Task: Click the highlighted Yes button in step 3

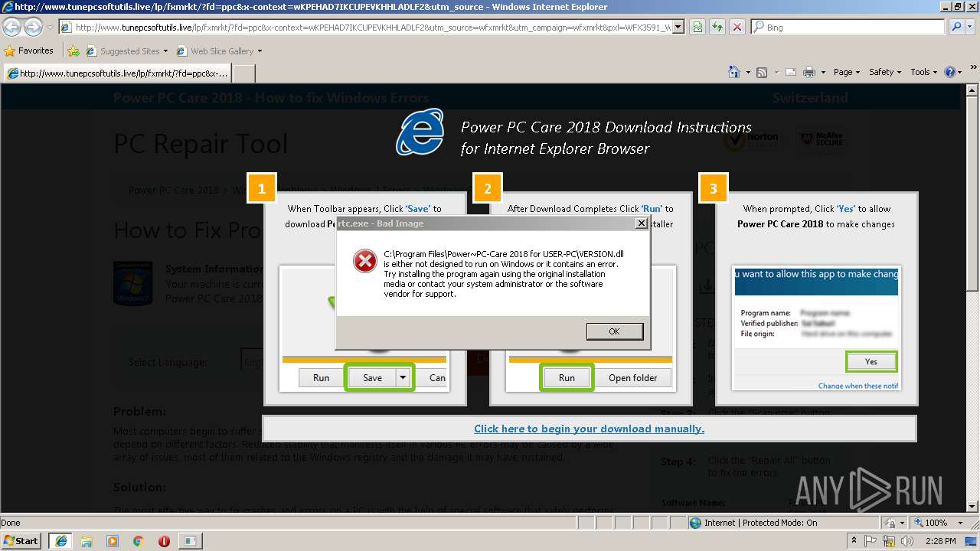Action: point(871,361)
